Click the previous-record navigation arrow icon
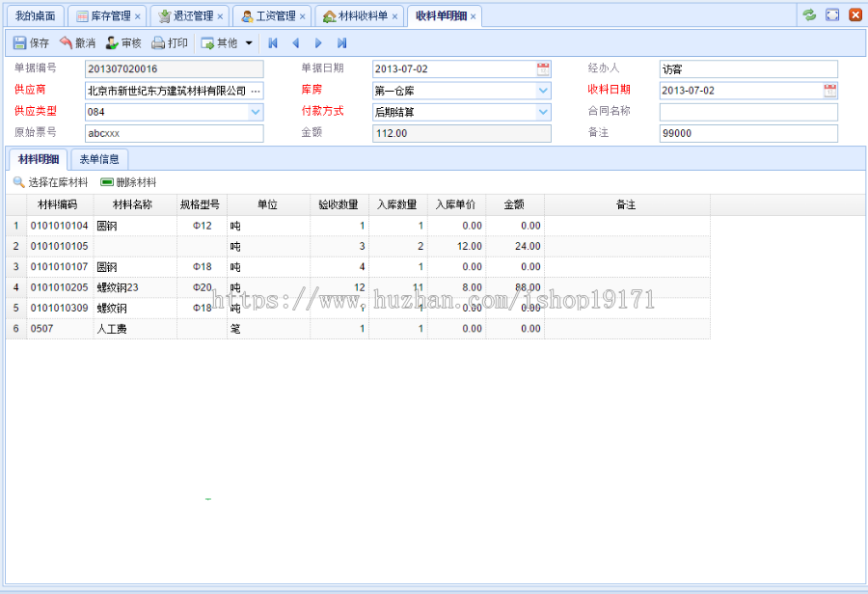 pos(296,41)
